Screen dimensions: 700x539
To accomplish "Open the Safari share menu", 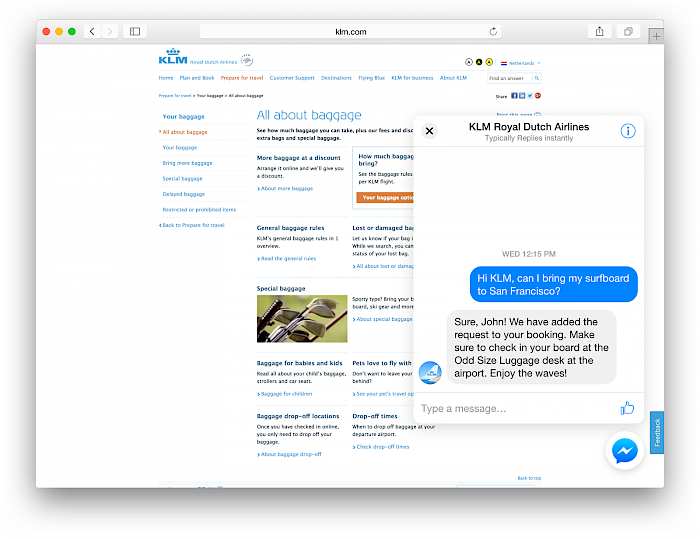I will coord(600,31).
